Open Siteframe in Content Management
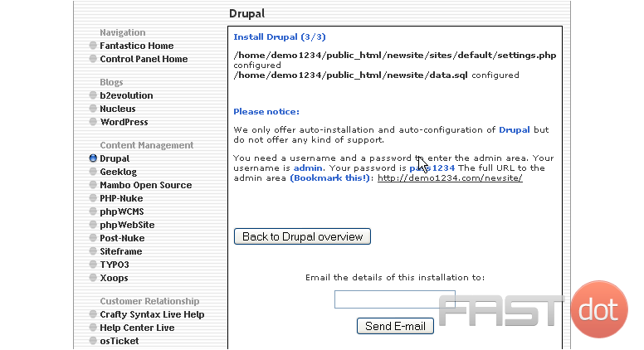The image size is (644, 350). tap(121, 251)
